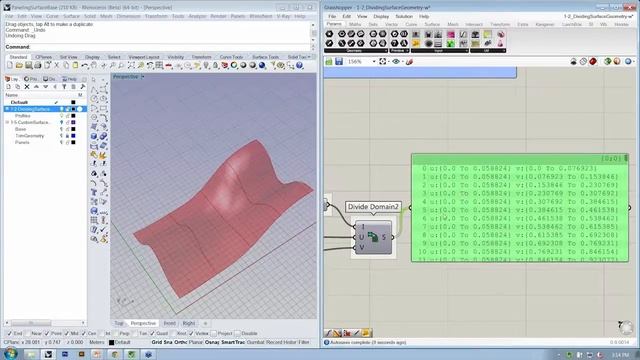640x360 pixels.
Task: Toggle Osnap in the status bar
Action: pyautogui.click(x=212, y=342)
